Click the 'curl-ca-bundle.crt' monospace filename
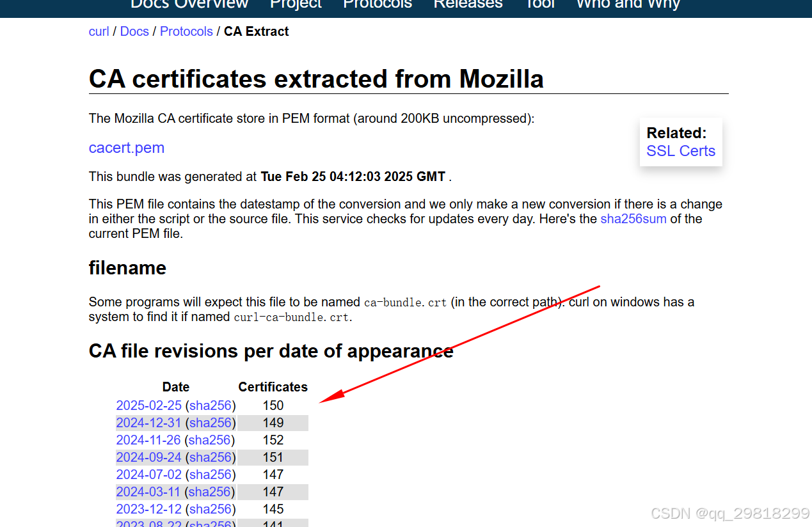This screenshot has height=527, width=812. click(292, 317)
